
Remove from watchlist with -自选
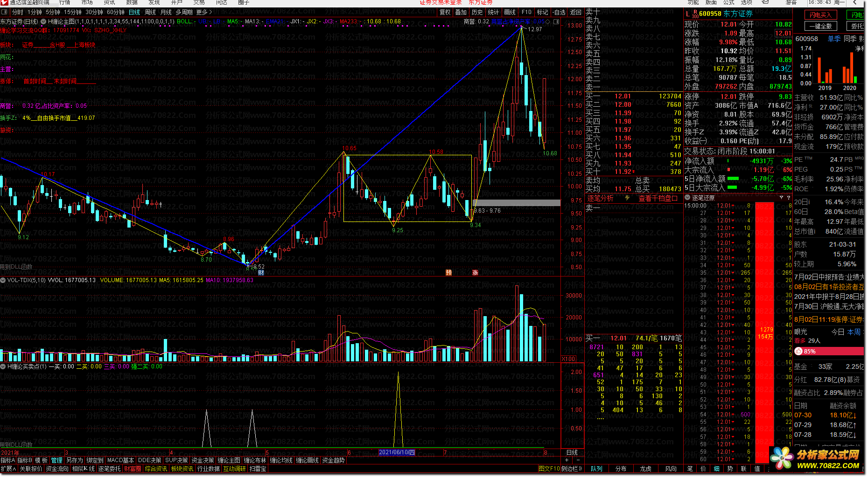pos(559,12)
